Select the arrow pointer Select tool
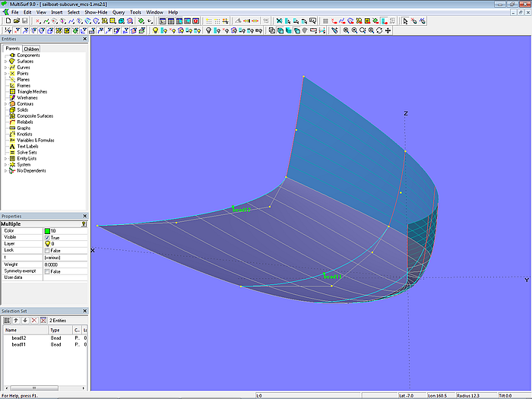 coord(405,21)
